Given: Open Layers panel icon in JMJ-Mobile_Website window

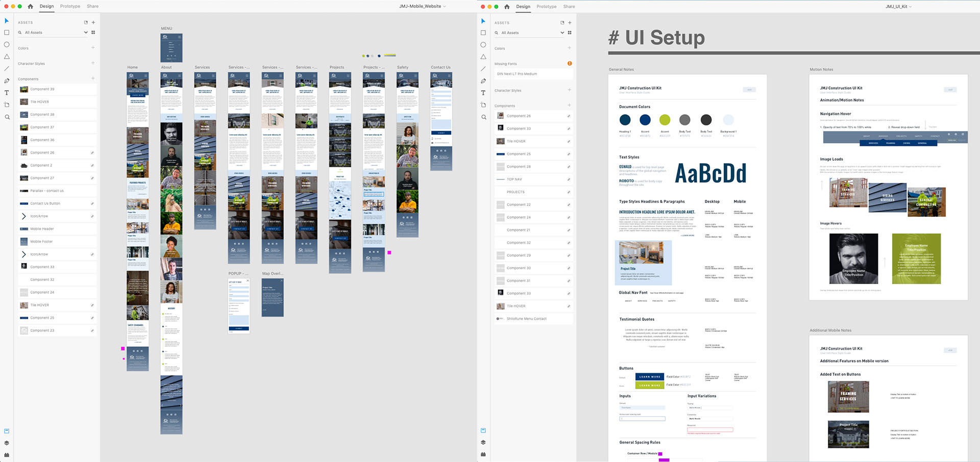Looking at the screenshot, I should coord(7,443).
